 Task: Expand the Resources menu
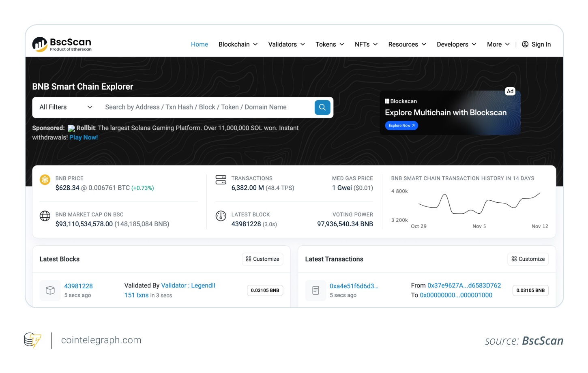point(407,44)
